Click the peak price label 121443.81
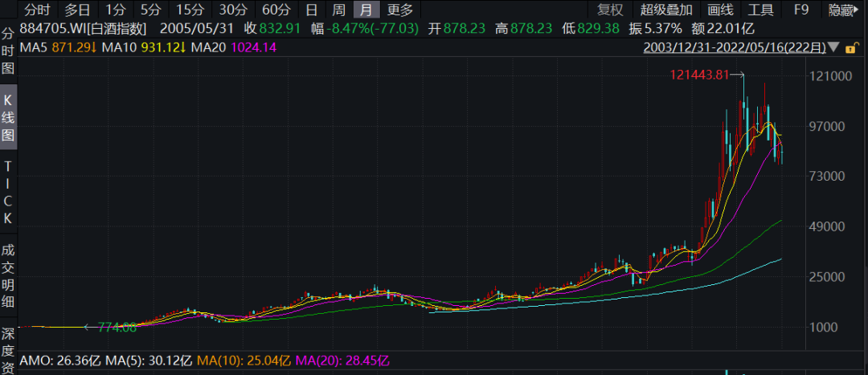The image size is (868, 375). click(x=700, y=74)
